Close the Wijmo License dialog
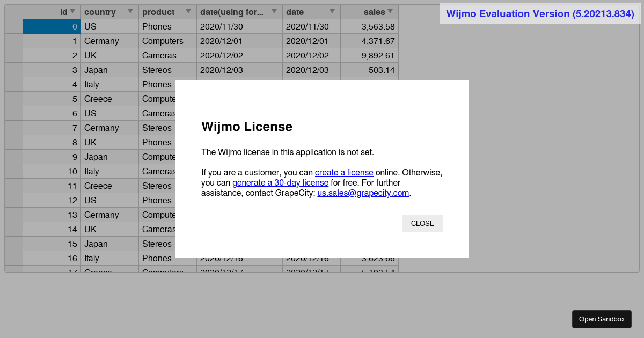The height and width of the screenshot is (338, 644). click(422, 223)
